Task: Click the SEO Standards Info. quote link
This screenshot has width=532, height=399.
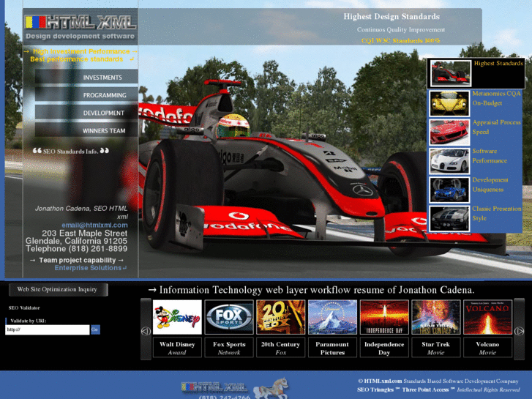Action: (x=71, y=151)
